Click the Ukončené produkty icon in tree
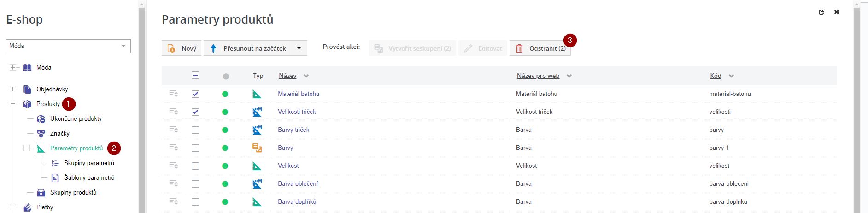 point(41,119)
